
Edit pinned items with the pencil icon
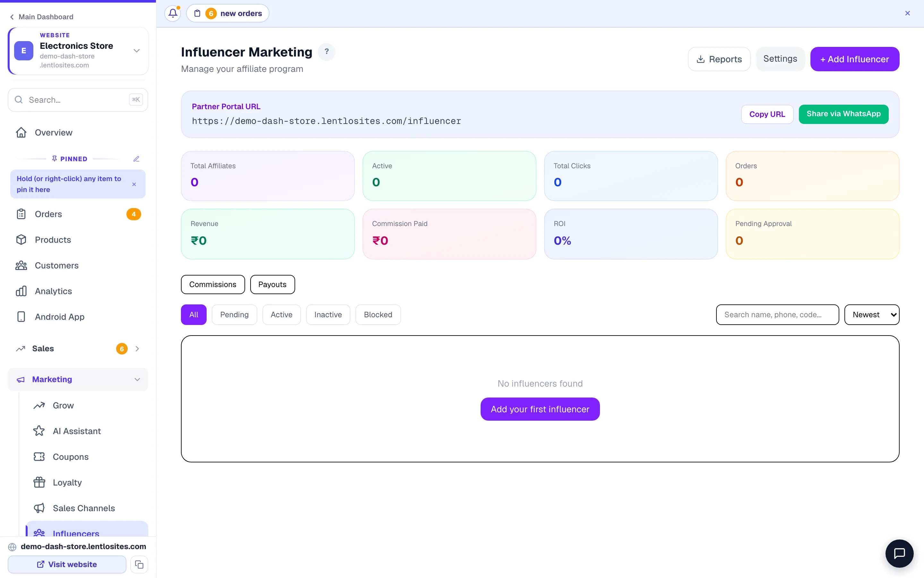coord(136,159)
